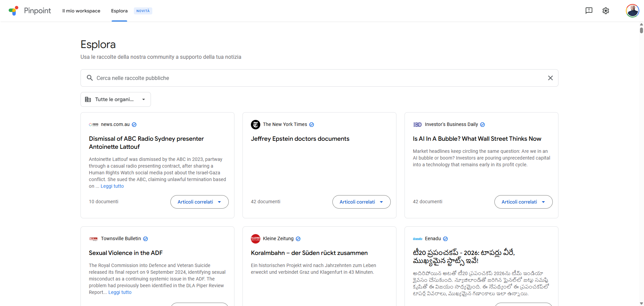Click Leggi tutto on the Sexual Violence card
The image size is (644, 306).
point(120,292)
